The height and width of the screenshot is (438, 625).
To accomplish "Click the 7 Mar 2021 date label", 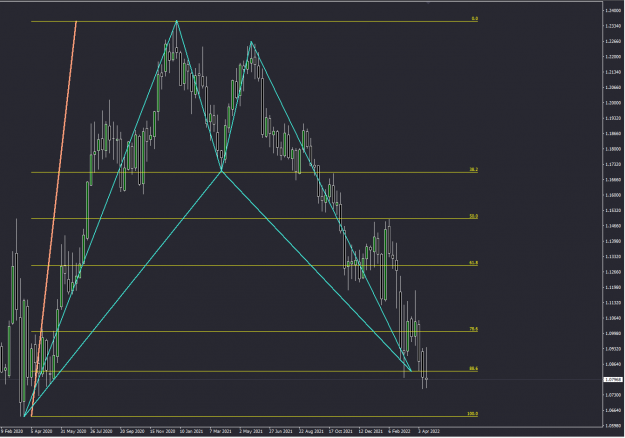I will (220, 431).
